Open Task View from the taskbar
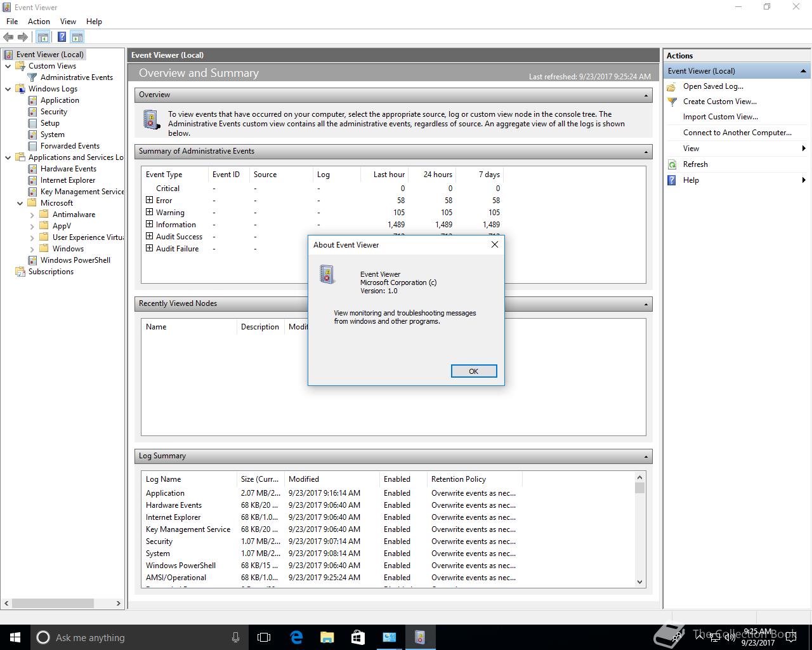Viewport: 812px width, 650px height. 264,637
